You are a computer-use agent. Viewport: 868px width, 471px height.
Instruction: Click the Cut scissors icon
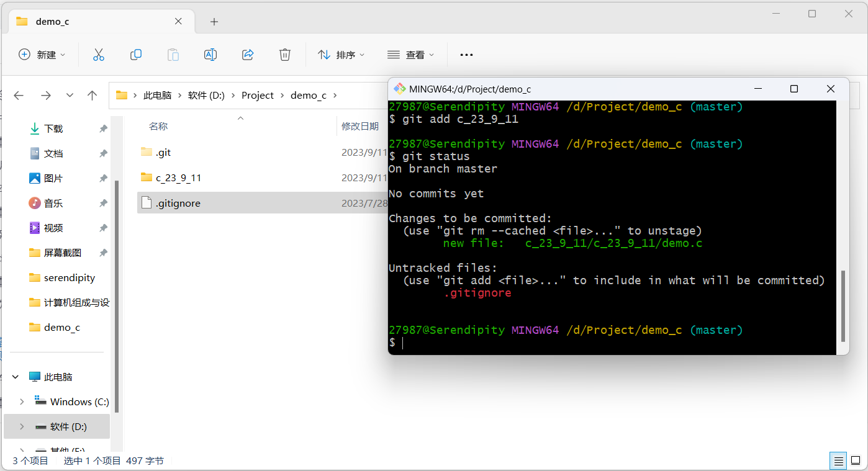(98, 55)
